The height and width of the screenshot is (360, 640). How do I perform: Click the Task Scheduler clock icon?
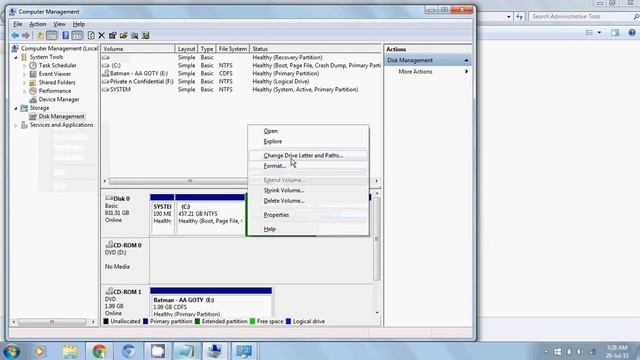pyautogui.click(x=33, y=66)
